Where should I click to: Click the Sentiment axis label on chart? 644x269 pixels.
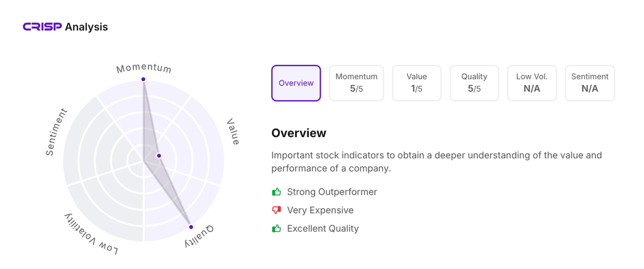tap(56, 132)
